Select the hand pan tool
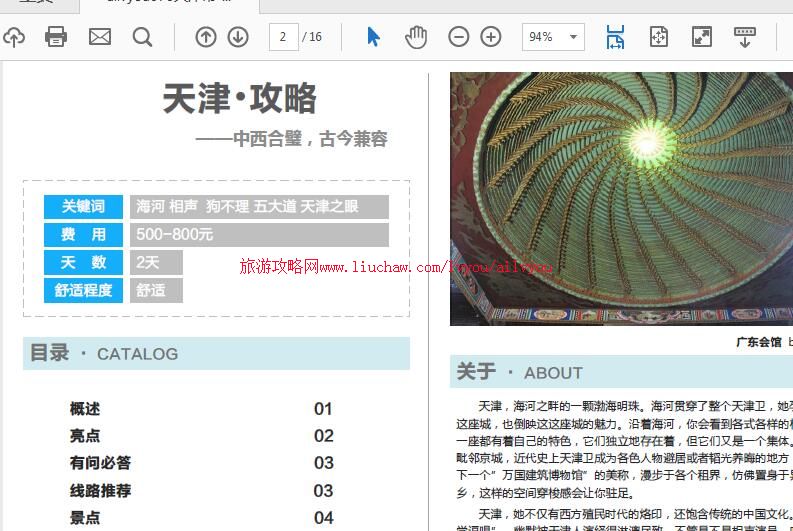 [415, 37]
